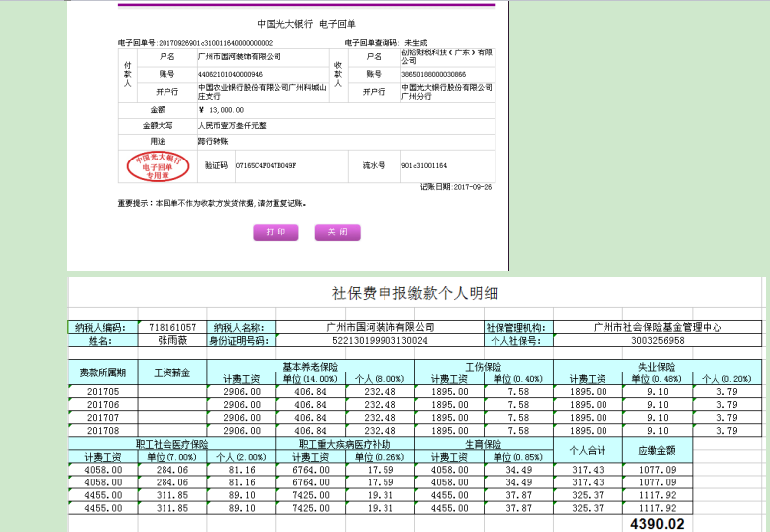Select 3.79 in the 201706 row

coord(726,404)
